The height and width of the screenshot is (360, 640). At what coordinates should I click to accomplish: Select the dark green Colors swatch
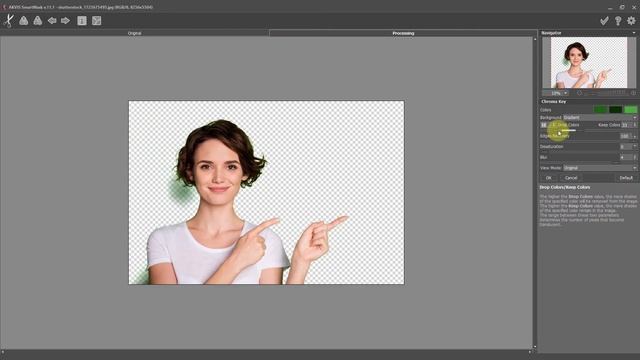(x=616, y=109)
